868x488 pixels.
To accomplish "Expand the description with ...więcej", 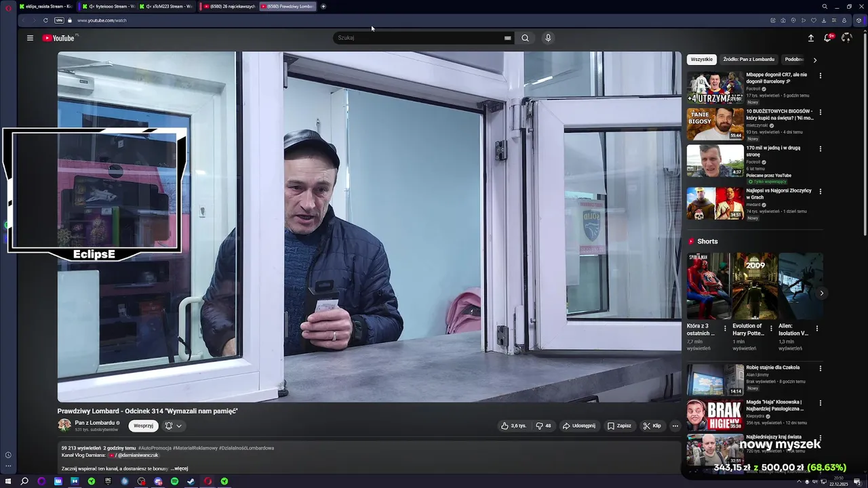I will pos(179,468).
